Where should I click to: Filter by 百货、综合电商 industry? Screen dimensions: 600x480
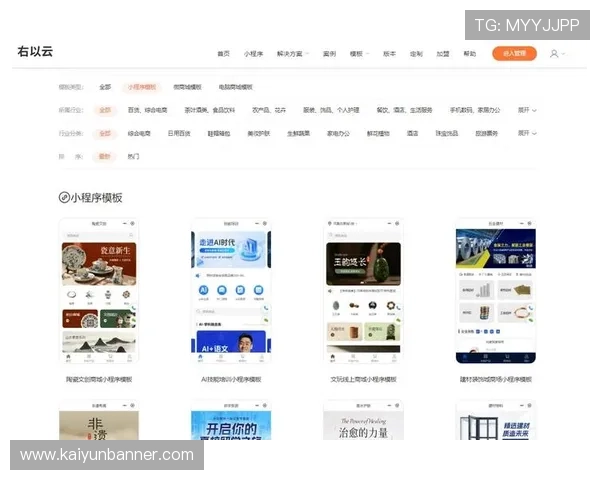pos(147,110)
